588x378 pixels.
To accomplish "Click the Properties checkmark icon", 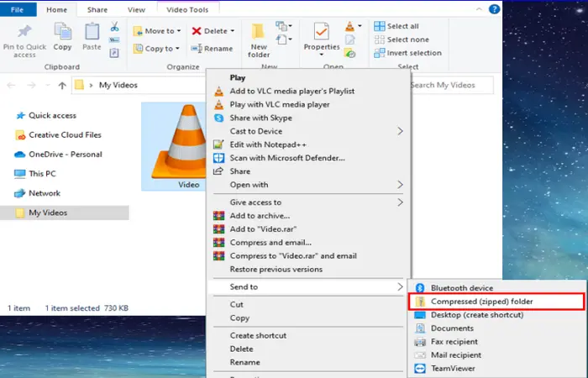I will (x=322, y=31).
